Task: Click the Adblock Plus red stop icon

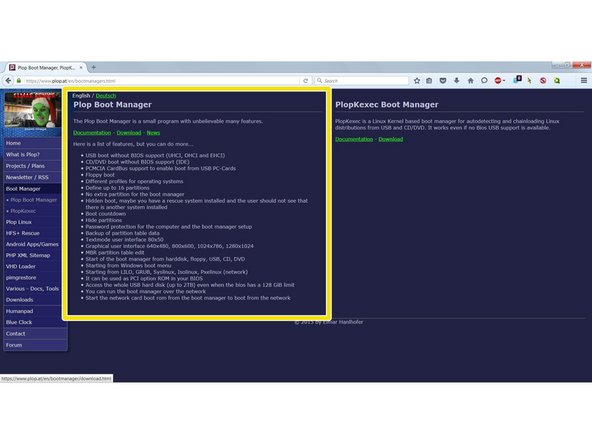Action: pyautogui.click(x=498, y=80)
